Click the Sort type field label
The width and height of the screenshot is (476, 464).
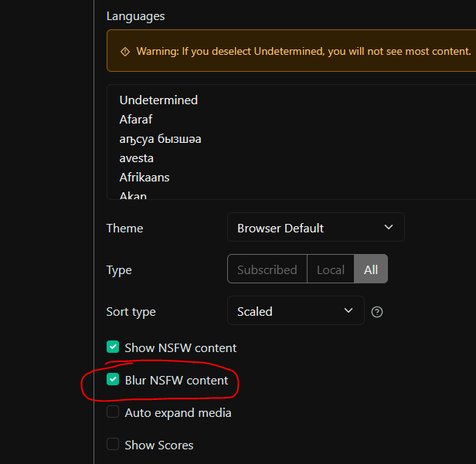pos(131,312)
